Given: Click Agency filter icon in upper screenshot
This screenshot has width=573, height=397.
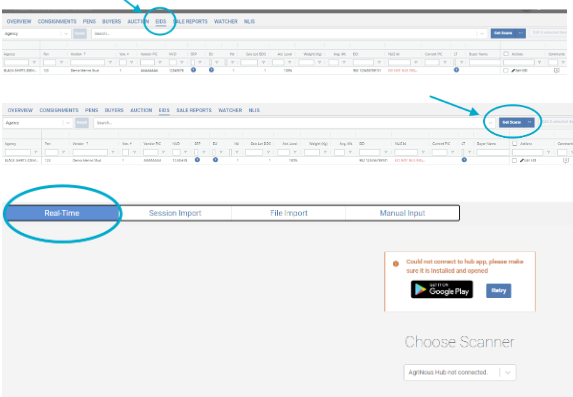Looking at the screenshot, I should point(34,63).
